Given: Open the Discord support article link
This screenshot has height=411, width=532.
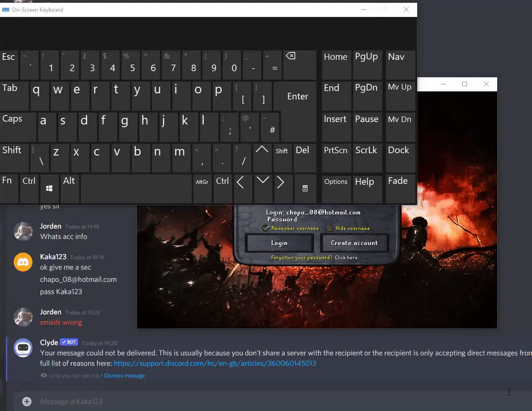Looking at the screenshot, I should coord(215,363).
